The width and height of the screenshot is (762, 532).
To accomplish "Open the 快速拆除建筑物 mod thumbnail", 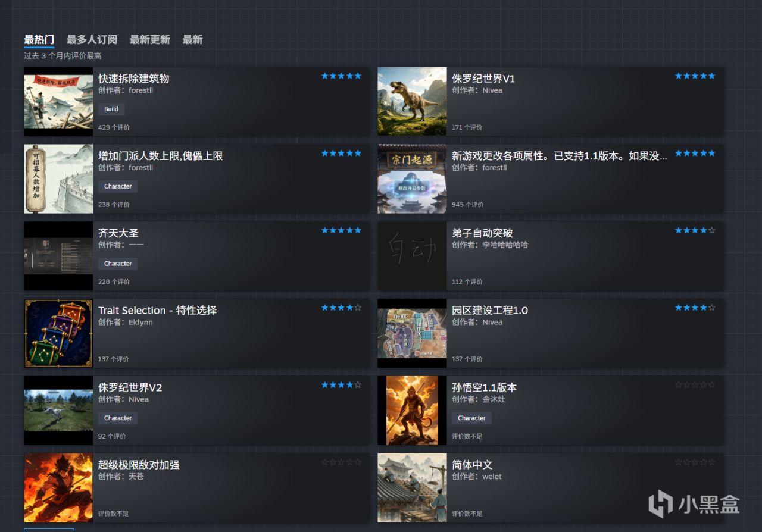I will pos(58,102).
